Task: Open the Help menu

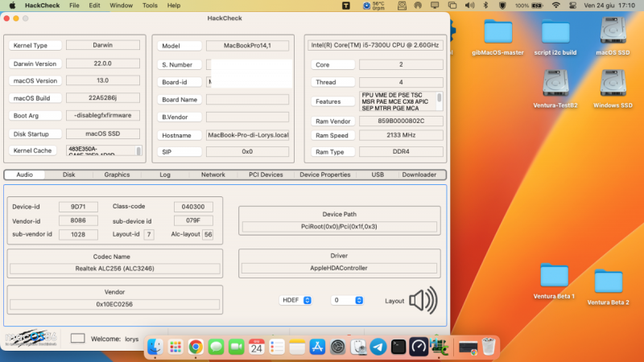Action: pos(174,6)
